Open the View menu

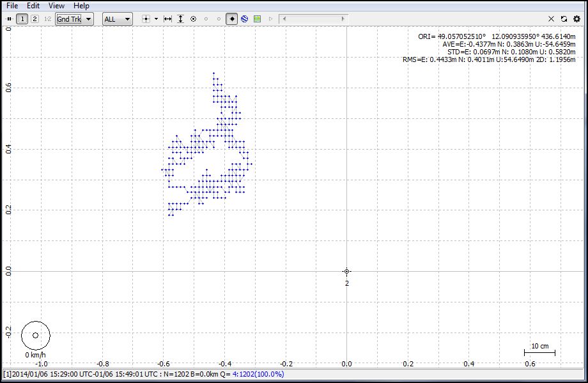pyautogui.click(x=56, y=6)
